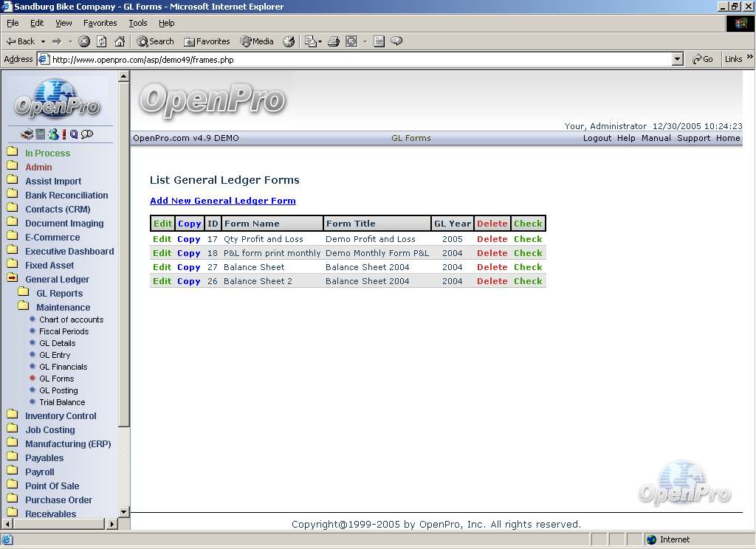This screenshot has width=756, height=549.
Task: Click the calculator icon in the OpenPro sidebar
Action: [40, 134]
